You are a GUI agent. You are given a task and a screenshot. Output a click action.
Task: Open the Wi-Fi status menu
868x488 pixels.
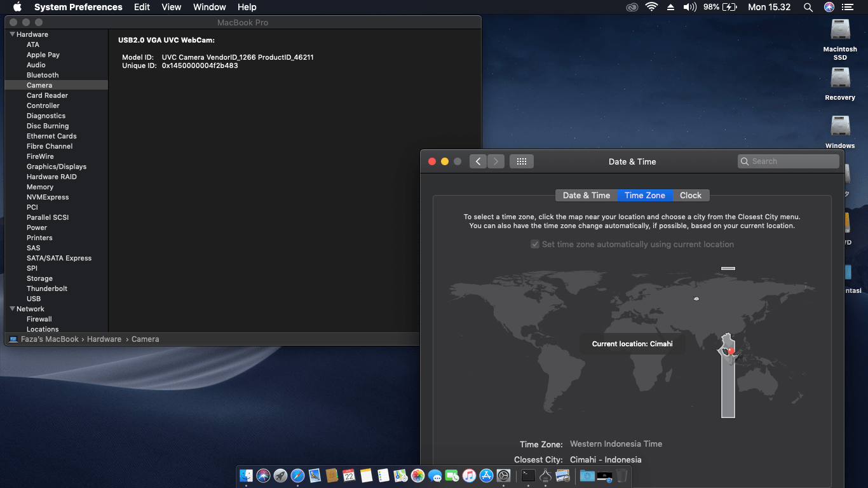coord(651,7)
